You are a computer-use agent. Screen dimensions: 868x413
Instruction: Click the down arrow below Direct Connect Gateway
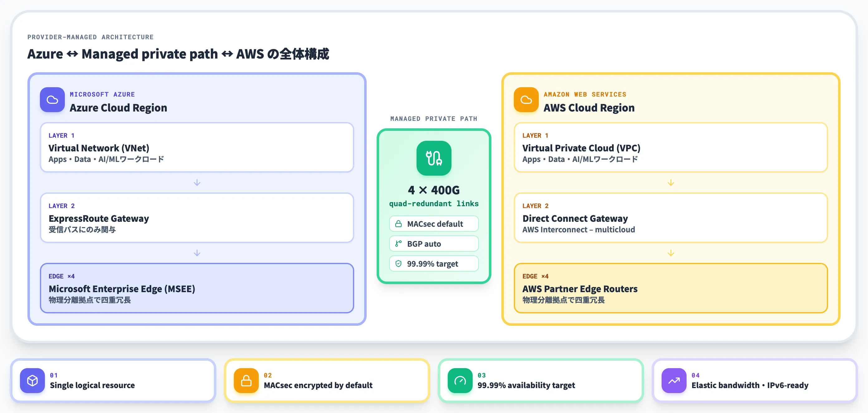[671, 253]
